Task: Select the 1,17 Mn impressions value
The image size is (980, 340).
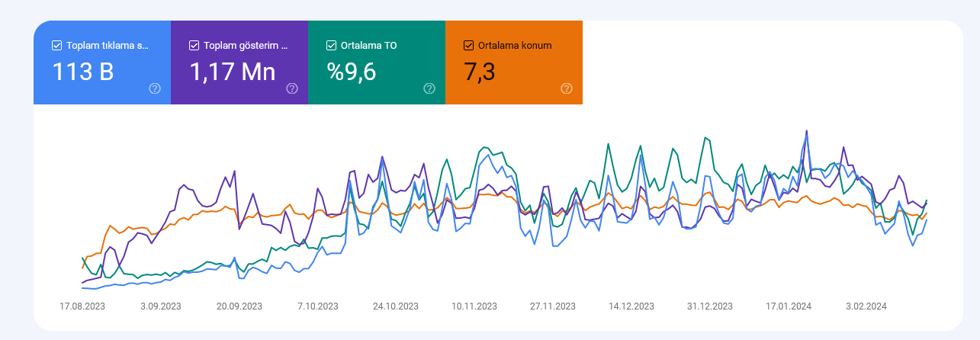Action: click(233, 72)
